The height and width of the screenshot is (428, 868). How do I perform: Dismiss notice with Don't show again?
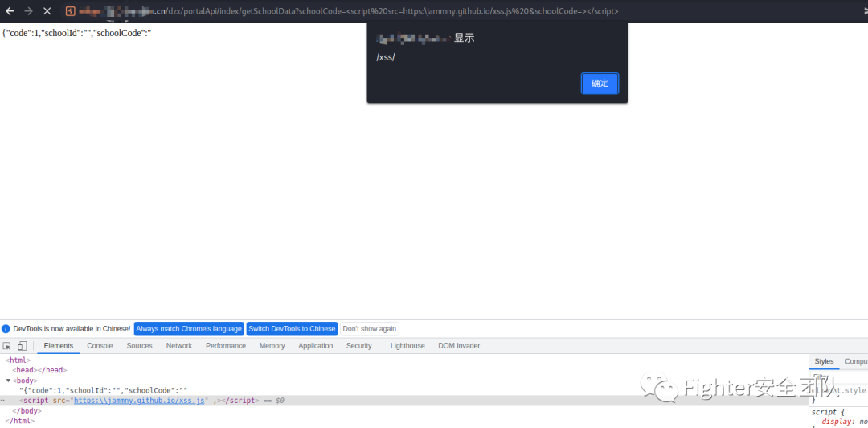[369, 329]
